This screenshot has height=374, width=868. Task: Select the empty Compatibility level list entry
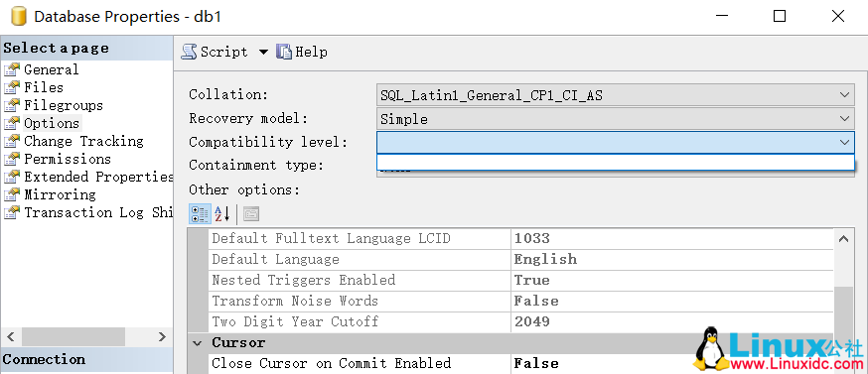point(616,162)
